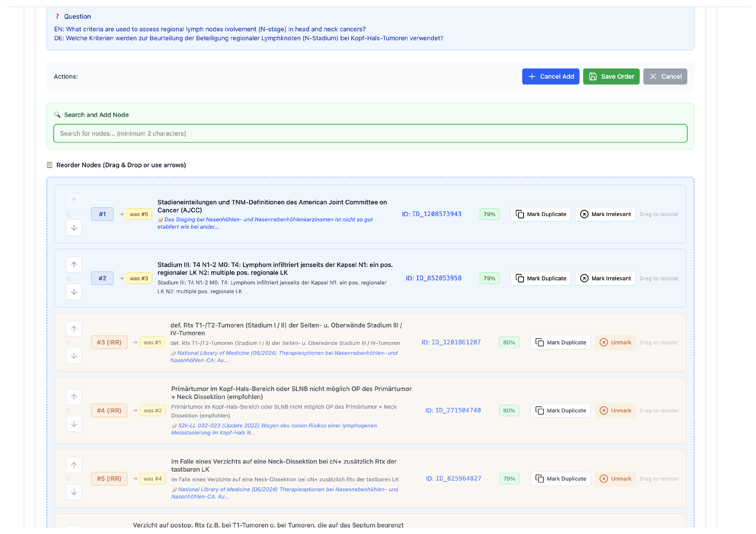Click node ID_852053958 identifier

(x=433, y=278)
